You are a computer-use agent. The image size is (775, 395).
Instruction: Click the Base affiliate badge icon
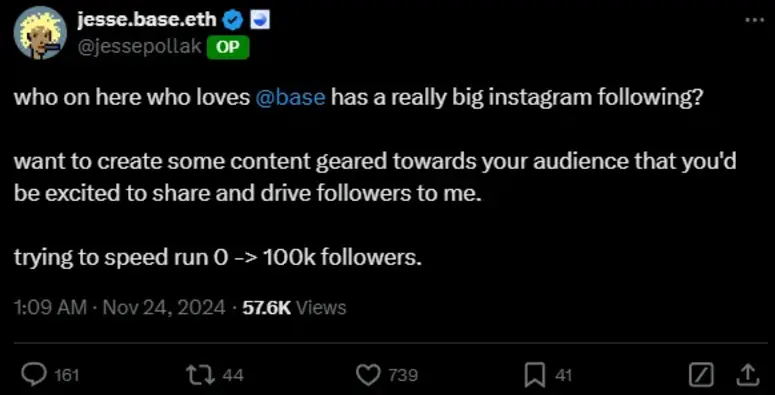click(260, 20)
